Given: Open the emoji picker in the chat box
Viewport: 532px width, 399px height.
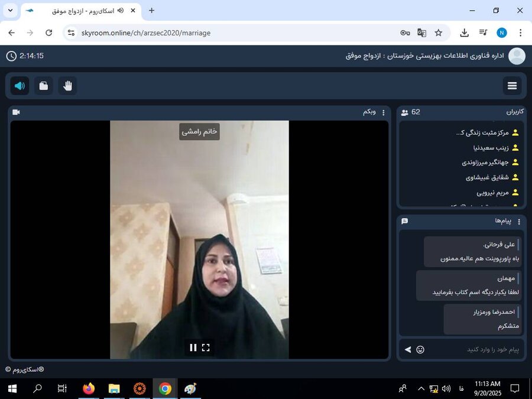Looking at the screenshot, I should point(420,349).
